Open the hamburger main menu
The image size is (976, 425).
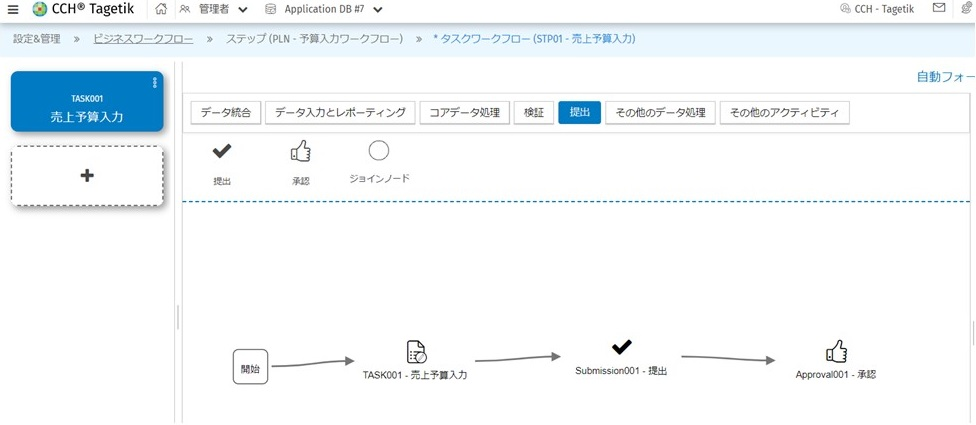(13, 9)
